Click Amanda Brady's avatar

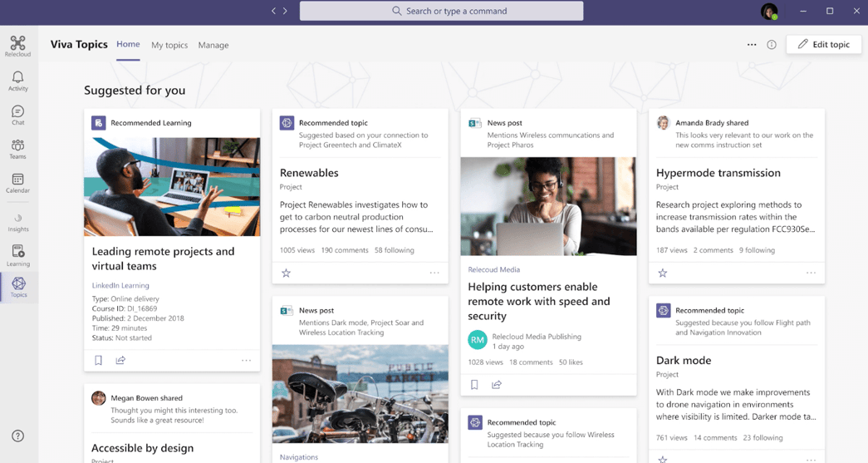663,123
